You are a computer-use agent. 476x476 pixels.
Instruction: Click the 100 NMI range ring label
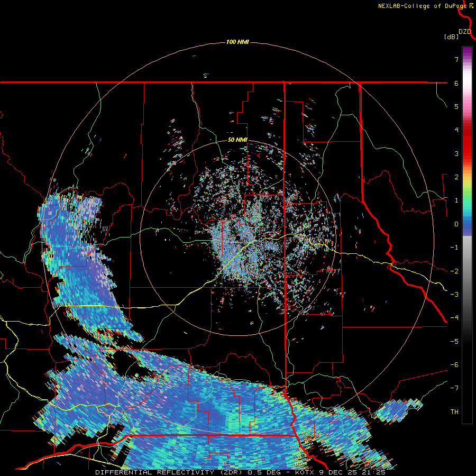coord(237,42)
